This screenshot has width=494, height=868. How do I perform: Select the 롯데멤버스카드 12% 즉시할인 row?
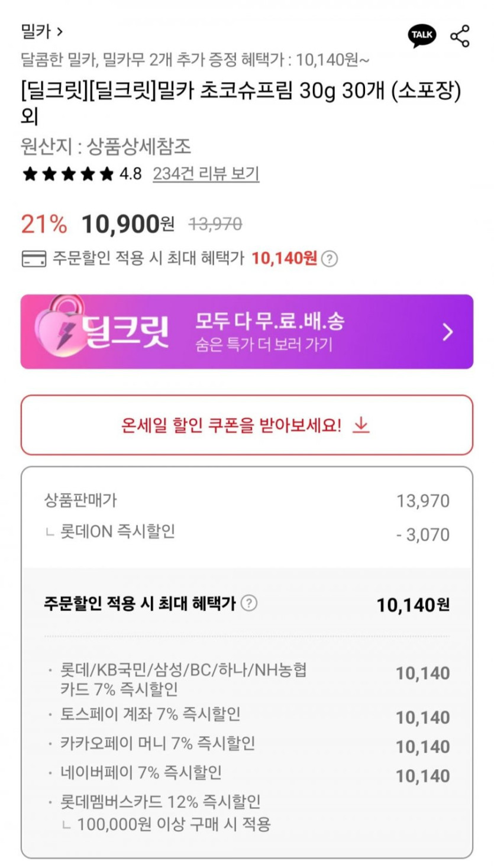160,802
